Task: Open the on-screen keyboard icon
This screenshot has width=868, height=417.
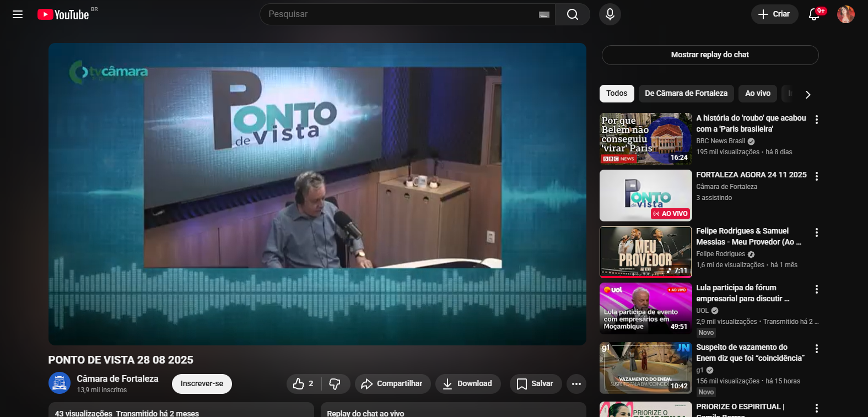Action: coord(544,15)
